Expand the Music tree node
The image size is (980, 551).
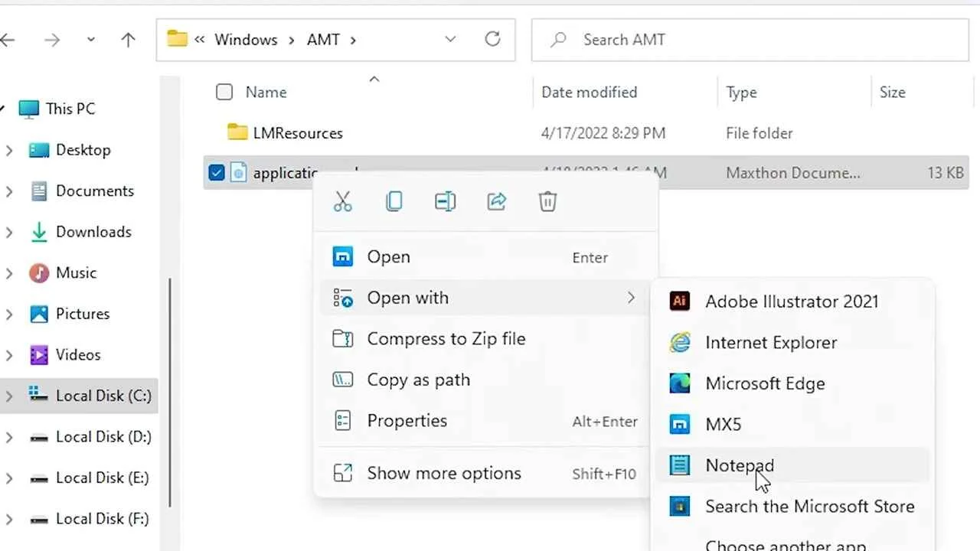click(9, 273)
